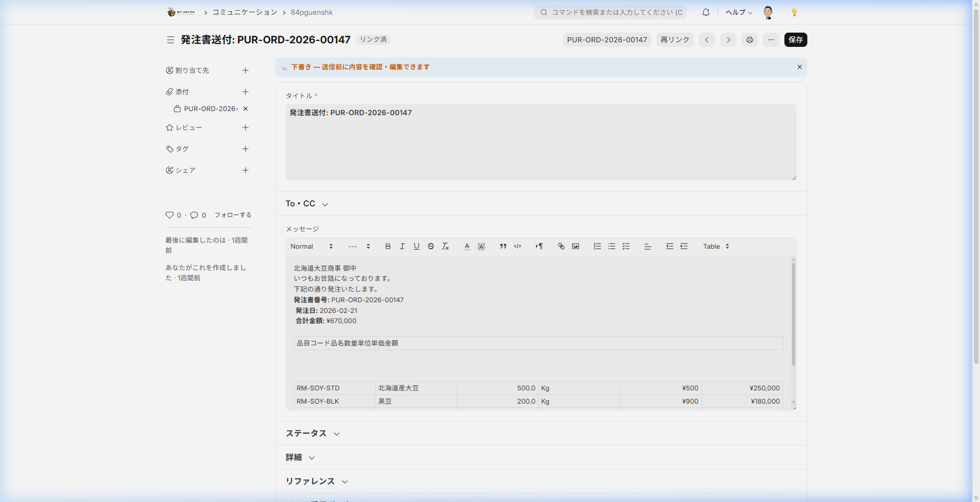
Task: Click the strikethrough formatting icon
Action: [431, 246]
